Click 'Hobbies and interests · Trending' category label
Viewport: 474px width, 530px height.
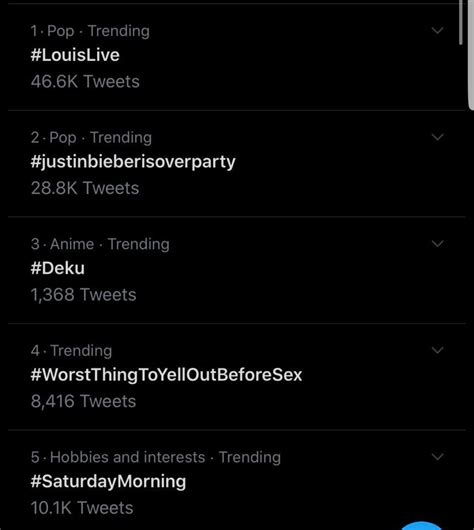pos(165,457)
